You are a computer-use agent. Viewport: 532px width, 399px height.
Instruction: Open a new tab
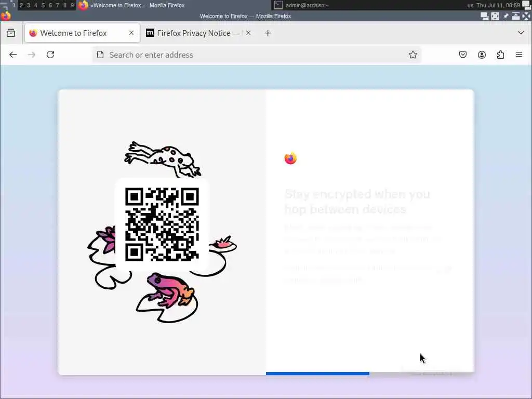pos(268,33)
